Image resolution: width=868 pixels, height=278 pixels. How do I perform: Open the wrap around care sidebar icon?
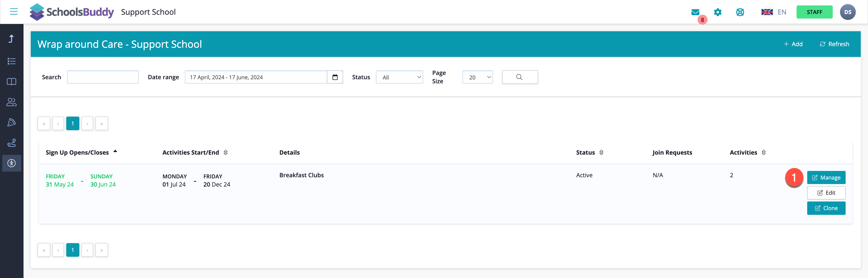tap(12, 163)
